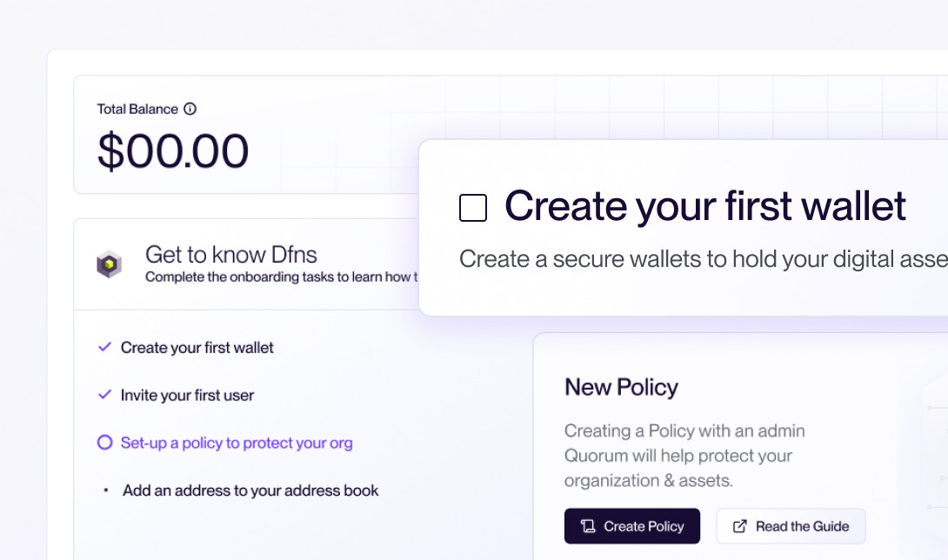Click the $00.00 balance display
Image resolution: width=948 pixels, height=560 pixels.
pyautogui.click(x=172, y=150)
